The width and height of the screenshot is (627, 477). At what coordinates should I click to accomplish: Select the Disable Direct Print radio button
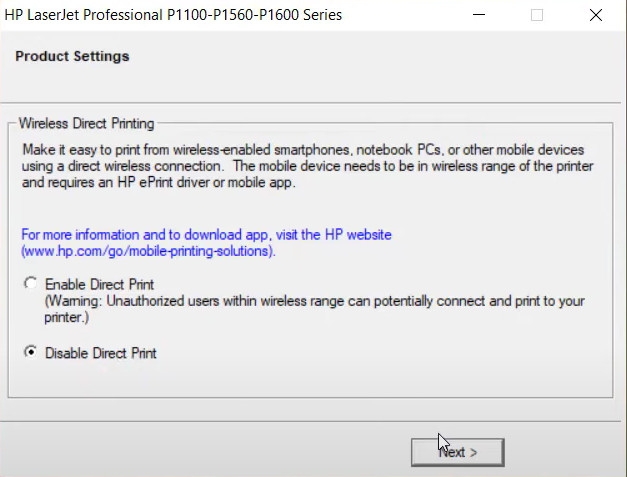[x=31, y=352]
